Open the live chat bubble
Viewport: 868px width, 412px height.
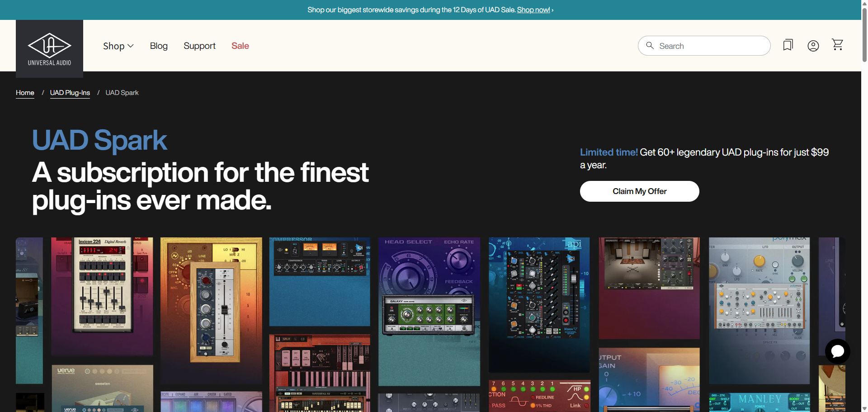pos(837,351)
